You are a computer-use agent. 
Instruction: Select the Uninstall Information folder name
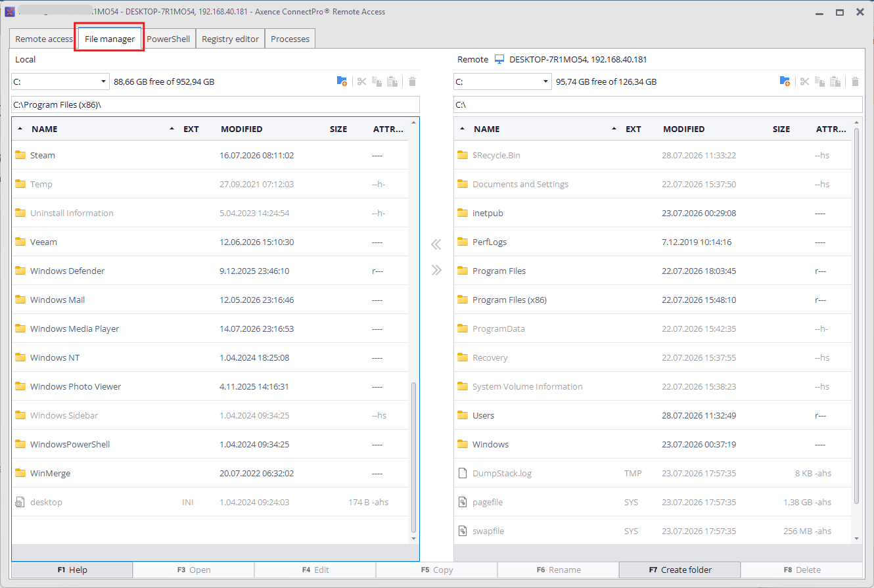pyautogui.click(x=72, y=213)
